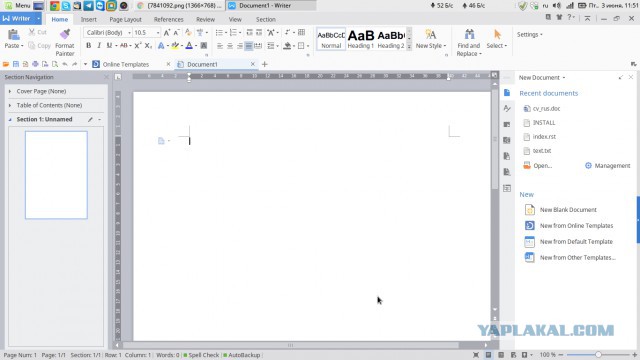Click New from Online Templates
This screenshot has height=360, width=640.
coord(576,226)
